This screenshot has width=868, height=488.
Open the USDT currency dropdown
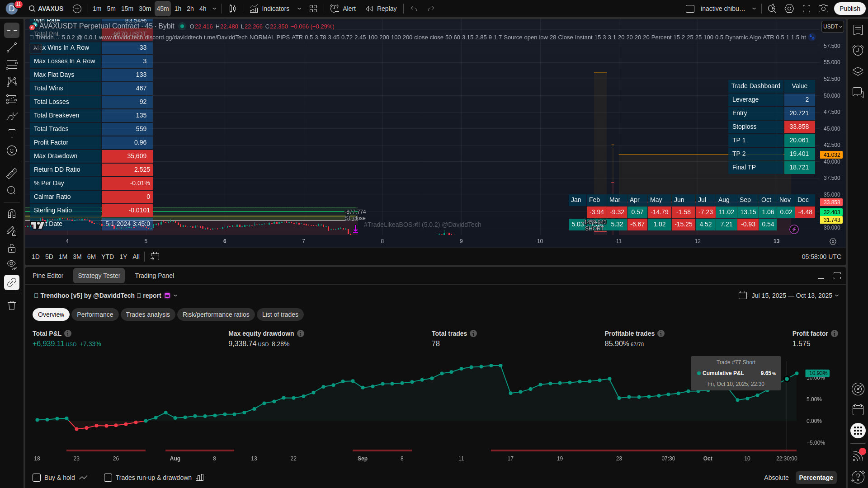point(832,27)
